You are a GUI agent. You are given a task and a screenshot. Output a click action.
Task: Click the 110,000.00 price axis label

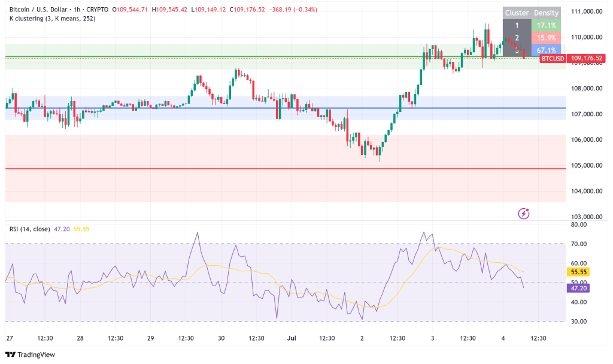pyautogui.click(x=587, y=37)
